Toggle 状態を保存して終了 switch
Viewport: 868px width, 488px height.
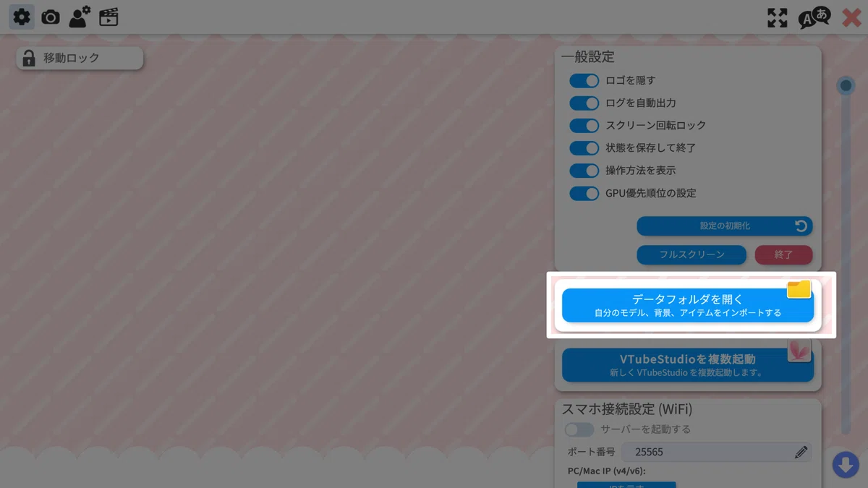pos(584,147)
